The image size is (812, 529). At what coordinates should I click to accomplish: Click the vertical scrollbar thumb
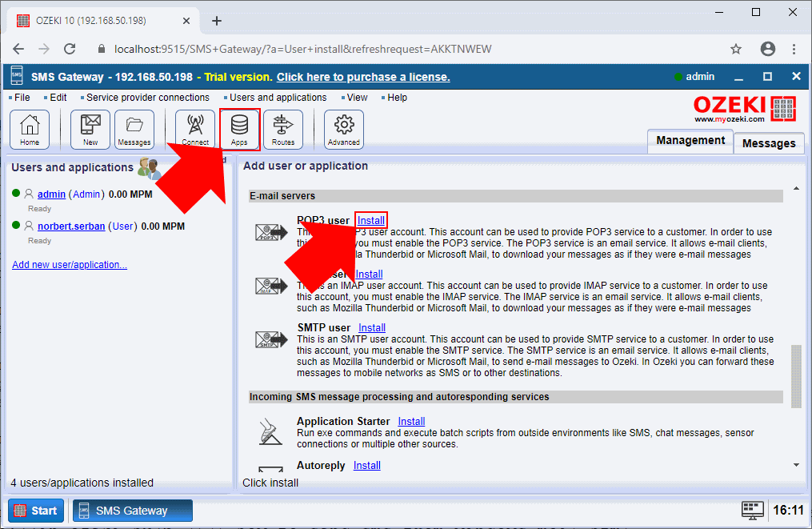[x=796, y=376]
